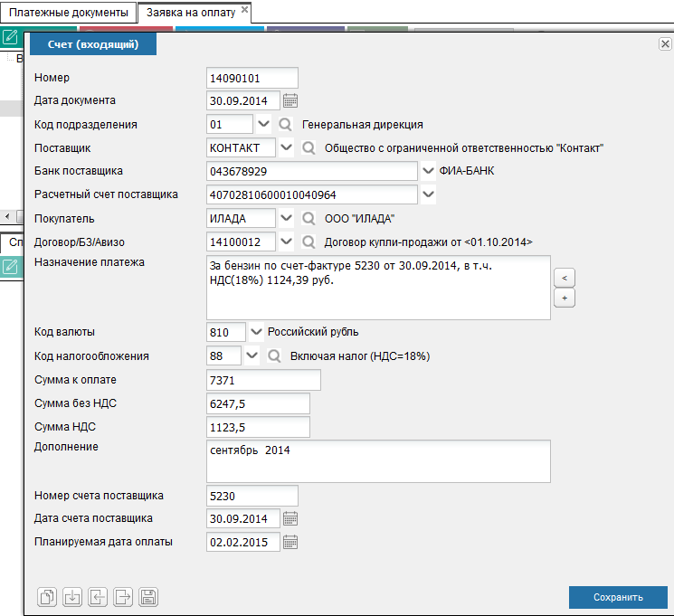Click the floppy disk save icon
The height and width of the screenshot is (616, 674).
pyautogui.click(x=148, y=597)
